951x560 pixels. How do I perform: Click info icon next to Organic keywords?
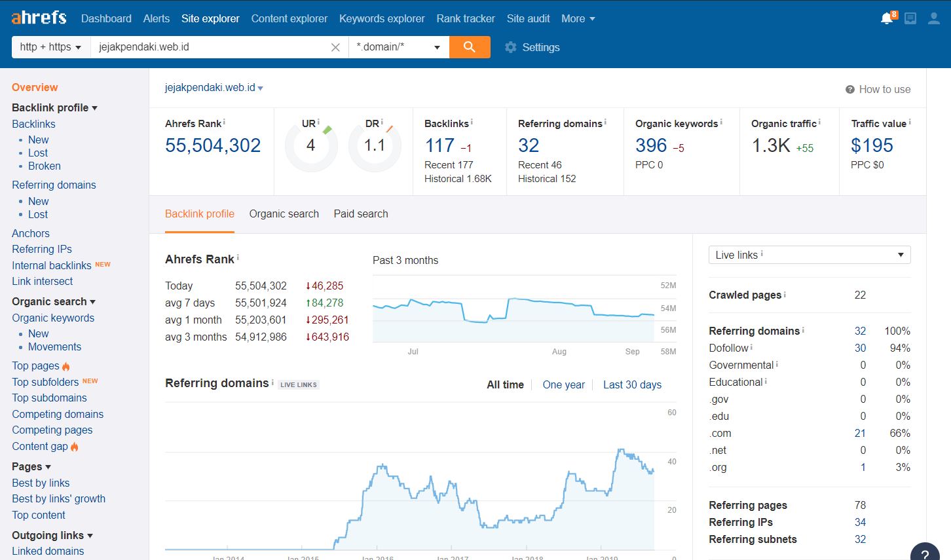point(721,122)
